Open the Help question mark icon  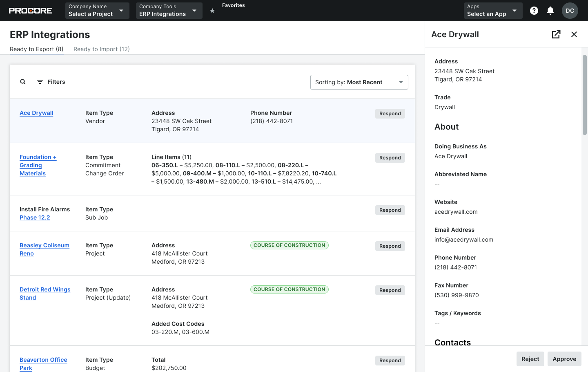coord(534,11)
